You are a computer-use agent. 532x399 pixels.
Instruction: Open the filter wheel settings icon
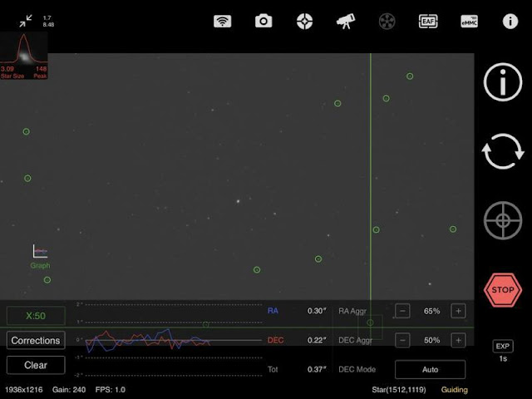(x=387, y=22)
